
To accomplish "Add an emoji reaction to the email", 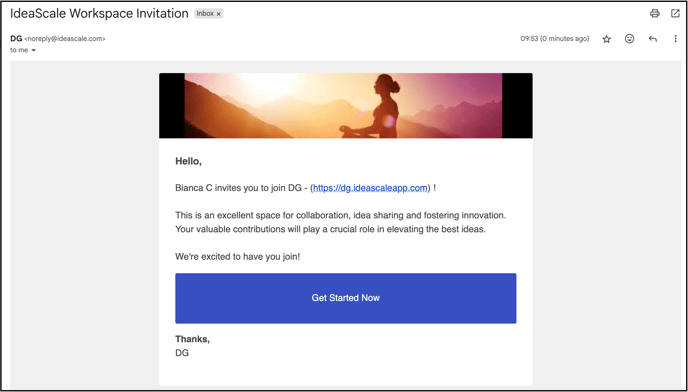I will (x=630, y=39).
